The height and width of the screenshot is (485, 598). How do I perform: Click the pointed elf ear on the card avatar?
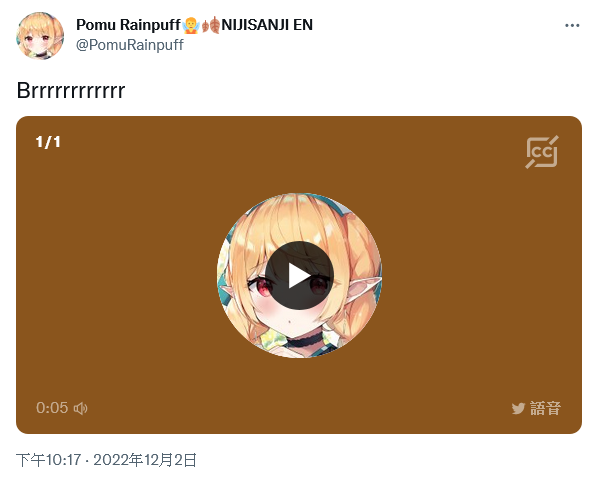[364, 287]
